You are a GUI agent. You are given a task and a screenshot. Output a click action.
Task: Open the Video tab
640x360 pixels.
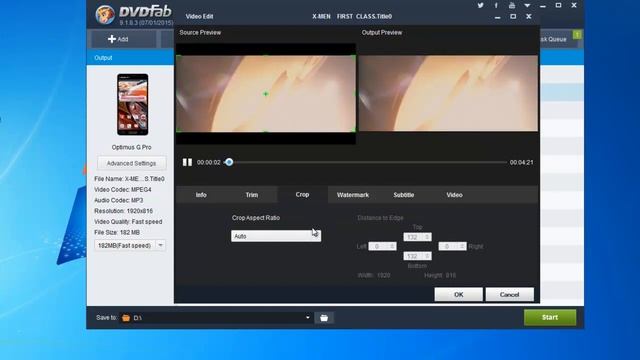454,195
